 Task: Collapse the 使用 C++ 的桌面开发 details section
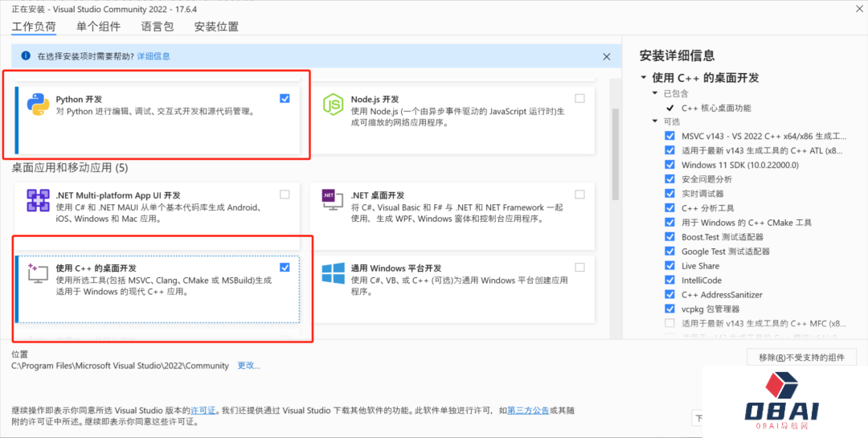(x=644, y=78)
